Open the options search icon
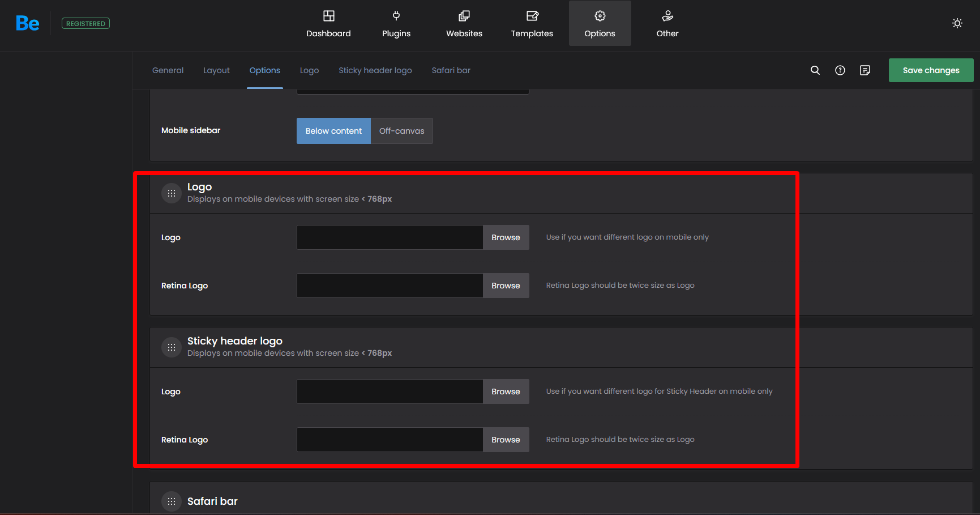Screen dimensions: 980x515 tap(815, 70)
